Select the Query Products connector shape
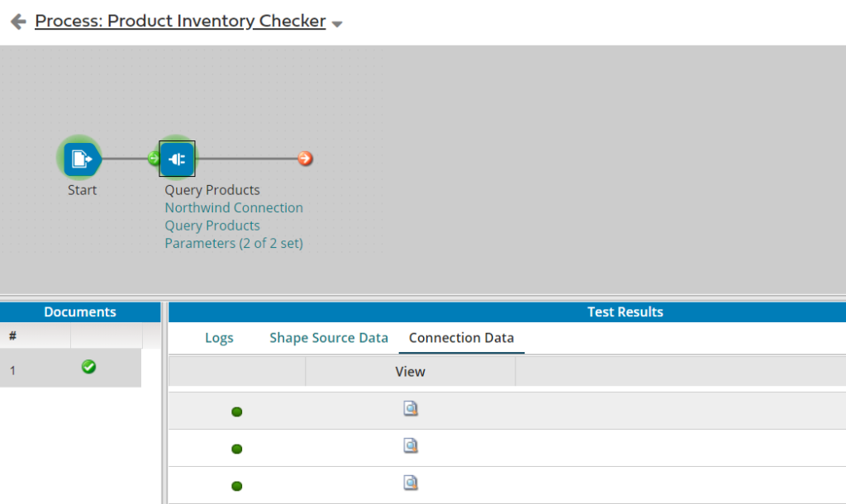The width and height of the screenshot is (846, 504). click(178, 159)
